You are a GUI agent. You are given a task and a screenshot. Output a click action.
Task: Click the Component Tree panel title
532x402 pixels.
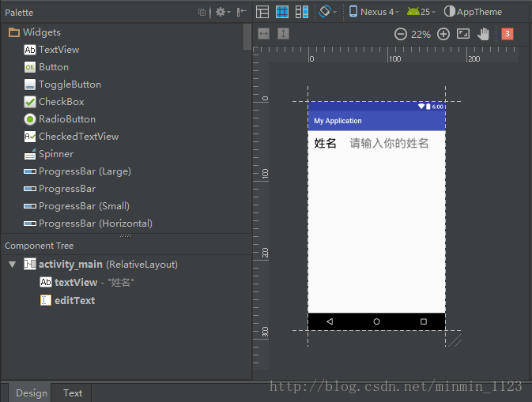39,246
